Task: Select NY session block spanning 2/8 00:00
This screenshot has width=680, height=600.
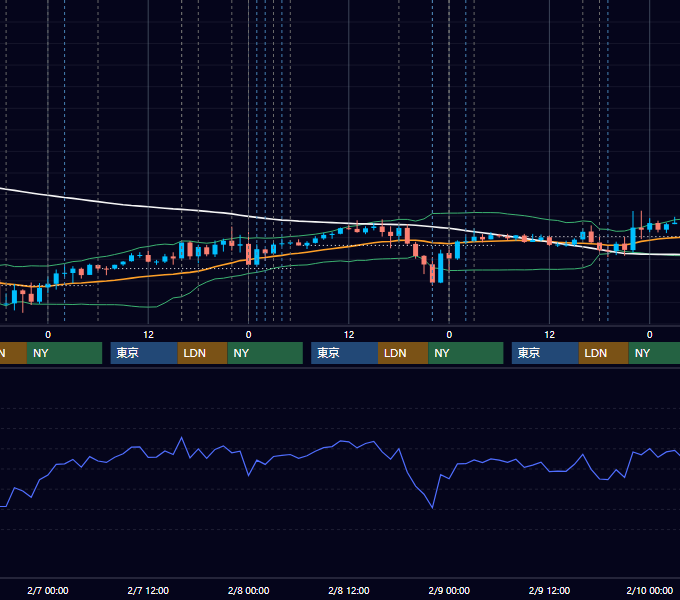Action: (x=265, y=353)
